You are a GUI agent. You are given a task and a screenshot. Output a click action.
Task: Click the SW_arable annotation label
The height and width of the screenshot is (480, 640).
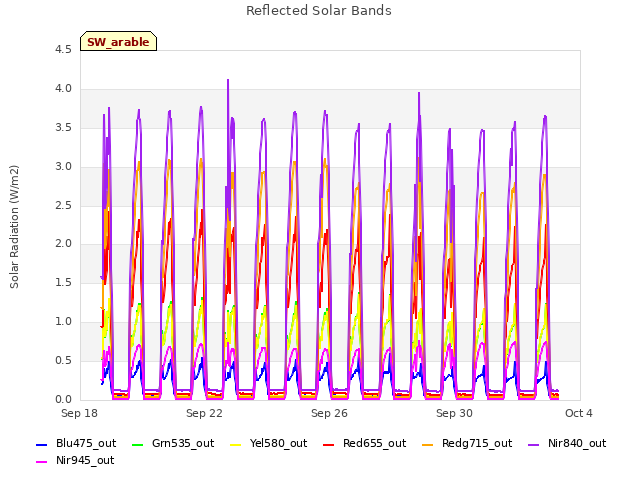coord(118,42)
